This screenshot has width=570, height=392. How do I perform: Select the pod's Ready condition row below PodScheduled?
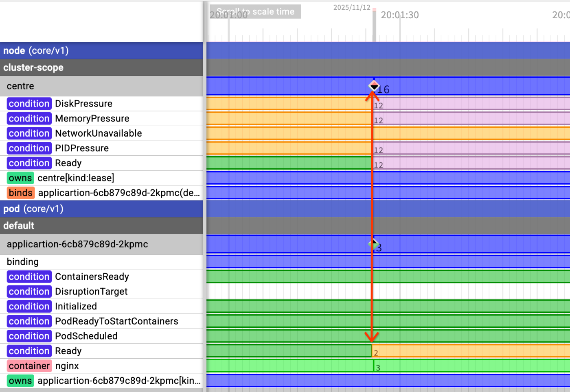click(x=101, y=351)
